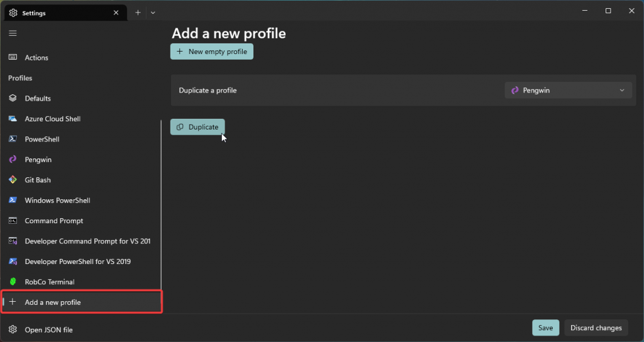Image resolution: width=644 pixels, height=342 pixels.
Task: Open a new tab with plus button
Action: pos(138,13)
